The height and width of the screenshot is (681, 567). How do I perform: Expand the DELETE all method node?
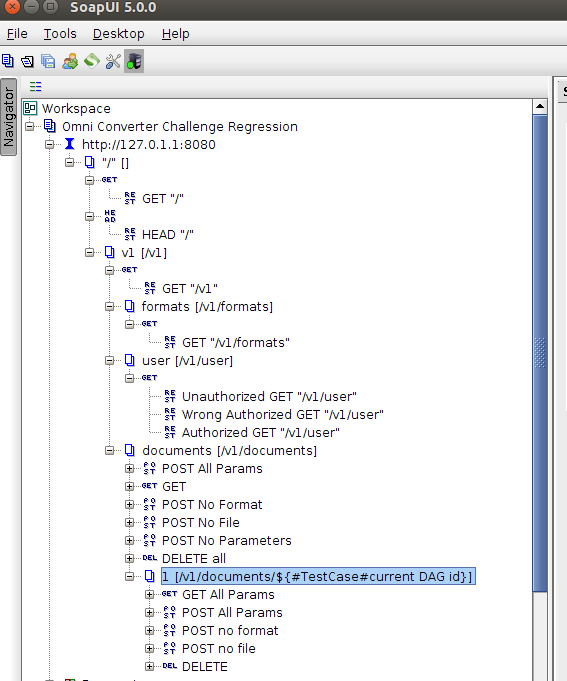tap(129, 558)
